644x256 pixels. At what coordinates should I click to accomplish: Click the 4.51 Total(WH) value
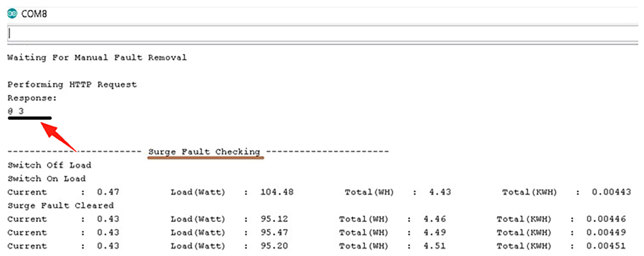pos(435,246)
